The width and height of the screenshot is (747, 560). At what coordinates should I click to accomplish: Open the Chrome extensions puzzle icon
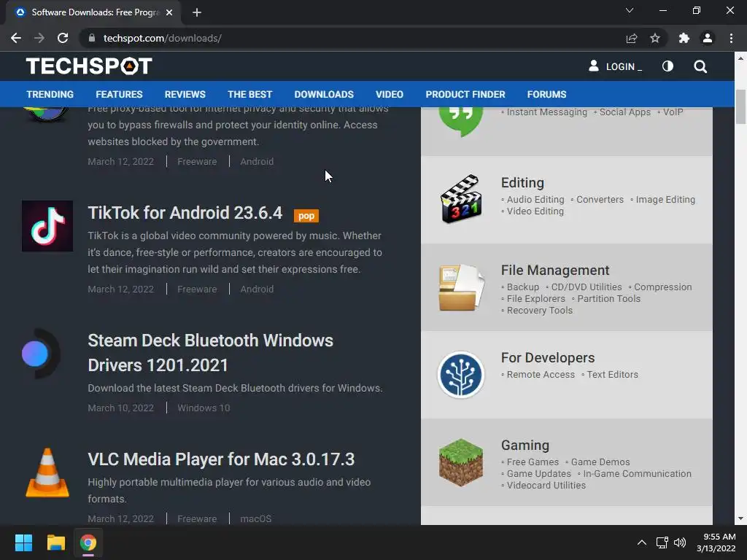[684, 38]
